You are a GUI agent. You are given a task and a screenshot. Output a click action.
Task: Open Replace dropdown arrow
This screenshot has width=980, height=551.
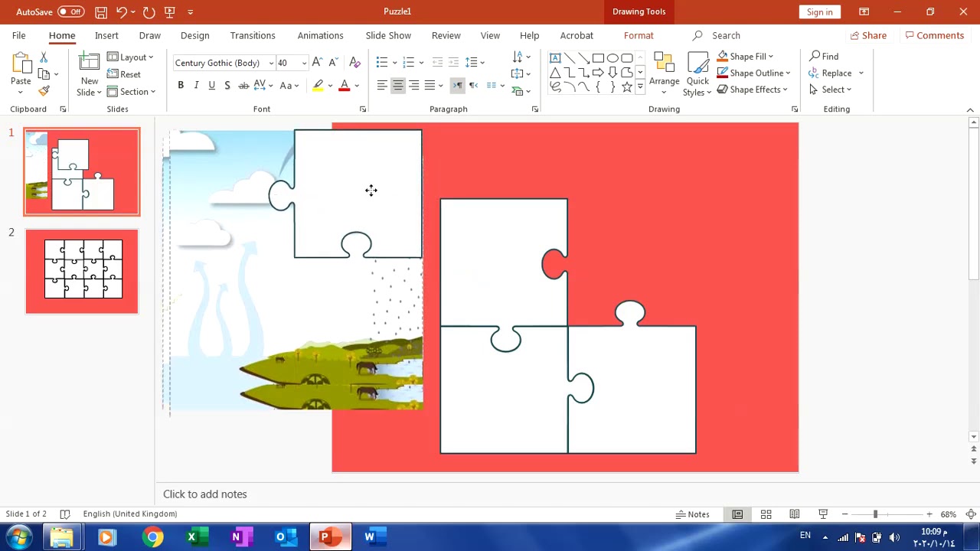click(861, 73)
